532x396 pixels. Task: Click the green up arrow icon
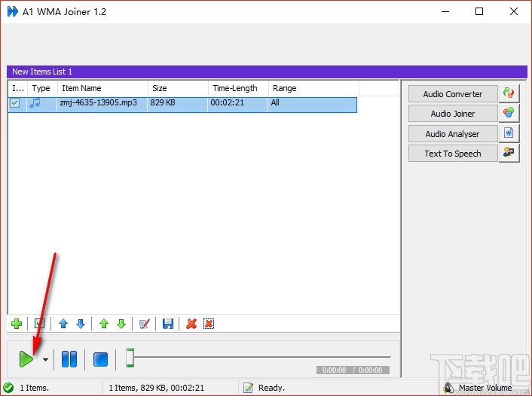pyautogui.click(x=104, y=324)
